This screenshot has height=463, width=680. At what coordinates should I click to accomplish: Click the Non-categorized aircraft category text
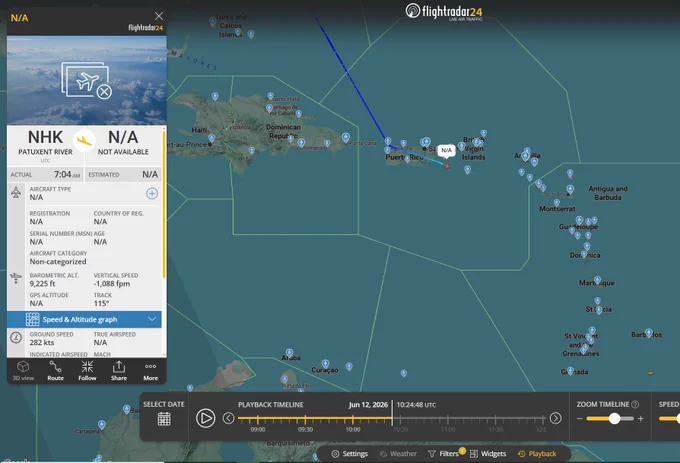coord(58,262)
